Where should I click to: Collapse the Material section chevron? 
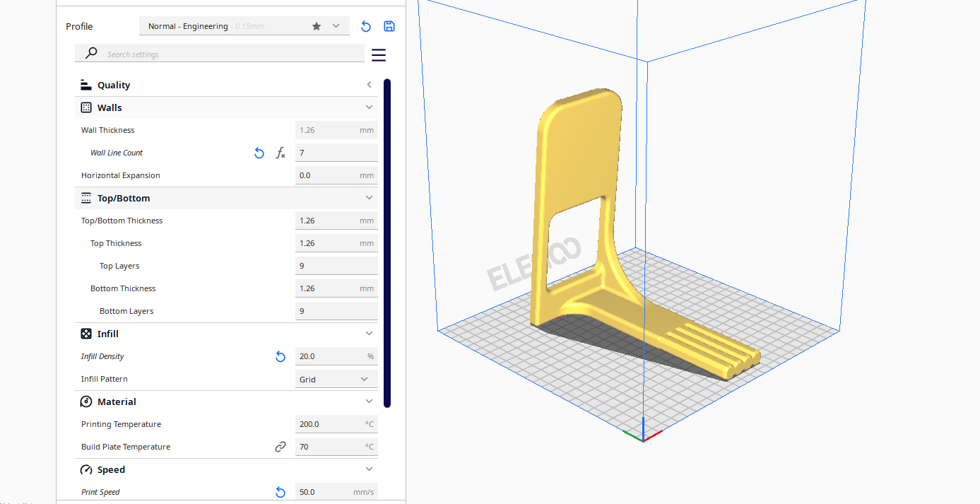pyautogui.click(x=369, y=402)
